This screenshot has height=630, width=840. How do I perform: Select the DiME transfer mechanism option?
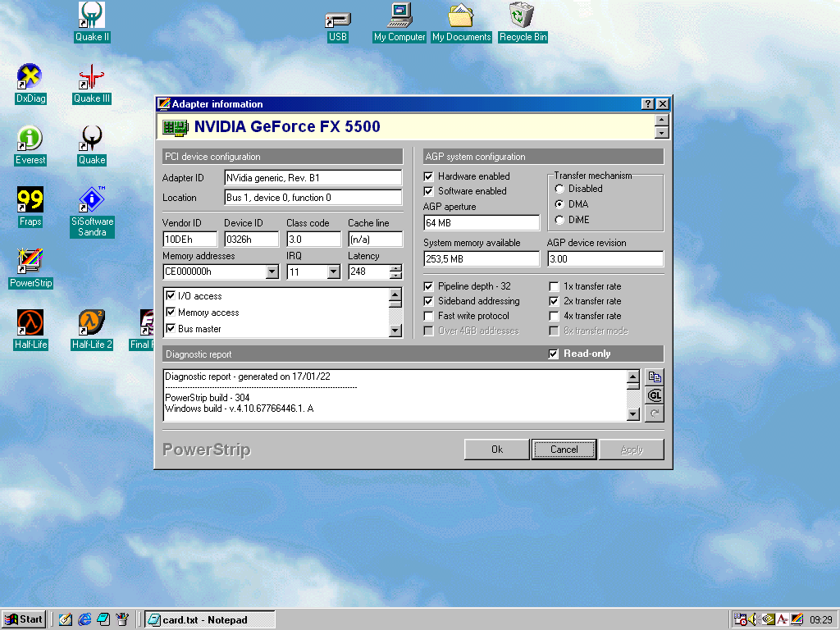[559, 219]
